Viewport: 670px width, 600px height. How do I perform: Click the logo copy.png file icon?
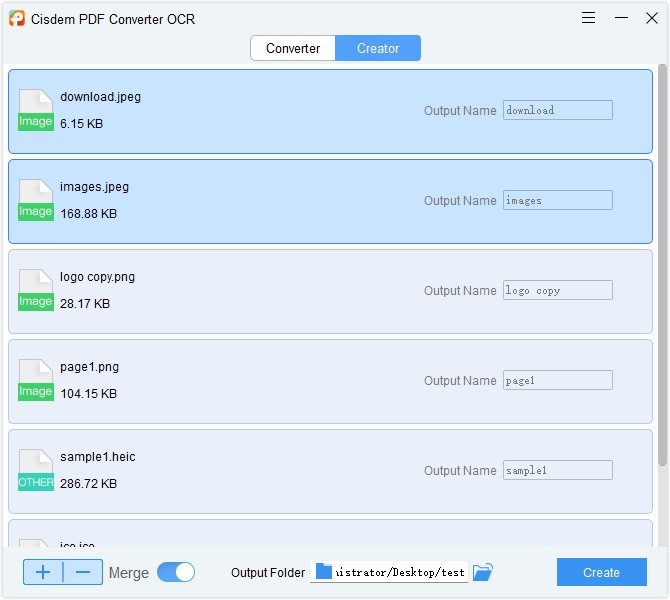tap(36, 290)
